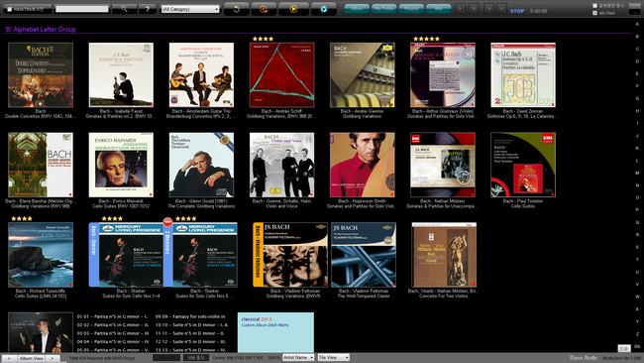The width and height of the screenshot is (644, 363).
Task: Click the small button at top-right corner
Action: (634, 9)
